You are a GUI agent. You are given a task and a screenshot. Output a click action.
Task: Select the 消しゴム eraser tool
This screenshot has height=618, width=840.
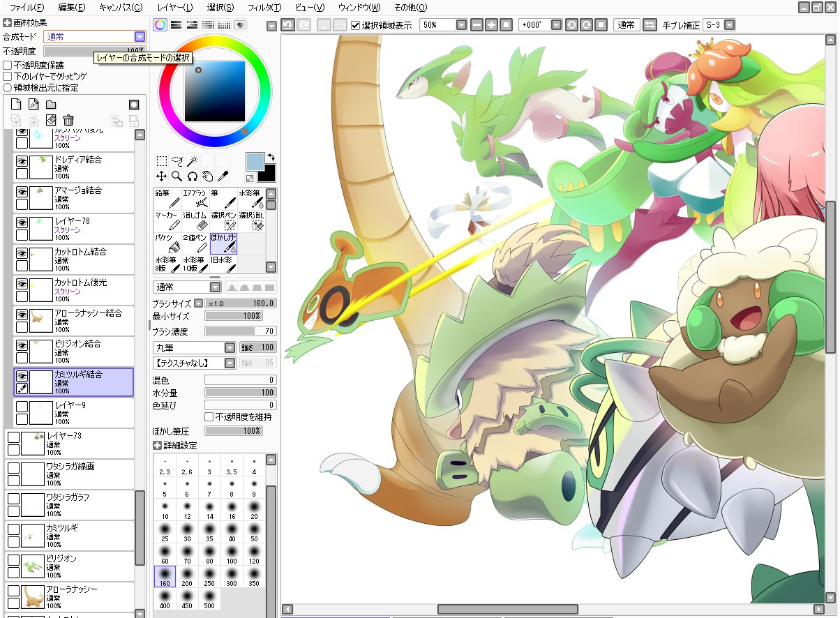point(195,221)
